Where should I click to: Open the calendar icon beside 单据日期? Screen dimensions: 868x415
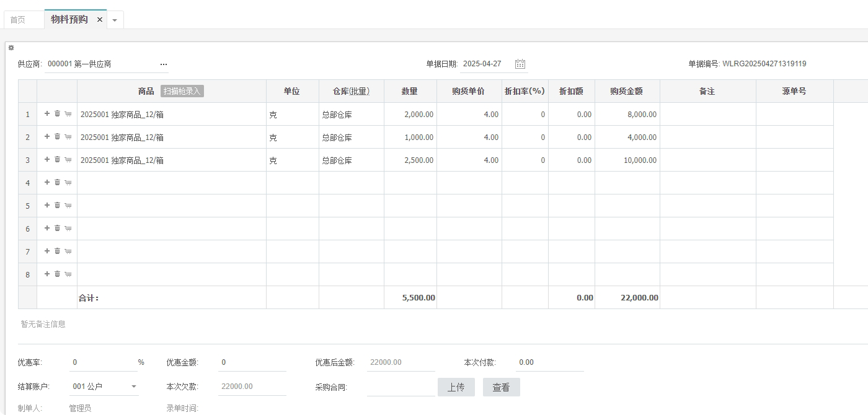coord(520,64)
